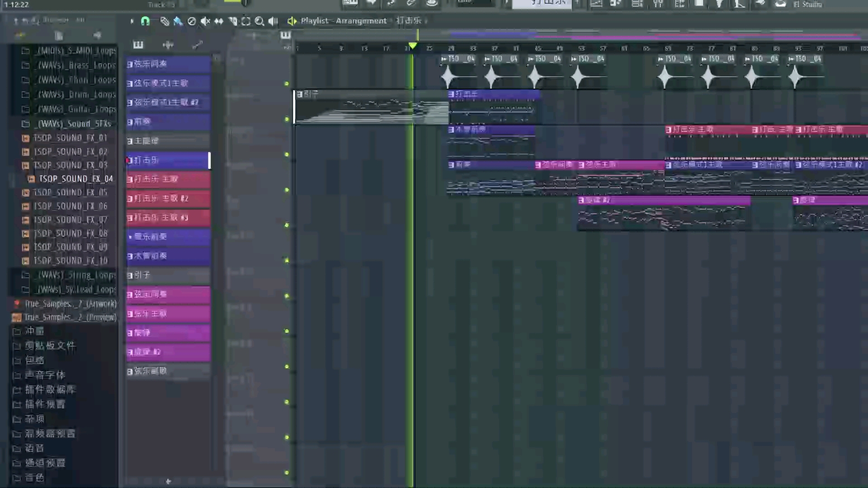Click the small star icon under pattern list
The width and height of the screenshot is (868, 488).
pyautogui.click(x=168, y=481)
